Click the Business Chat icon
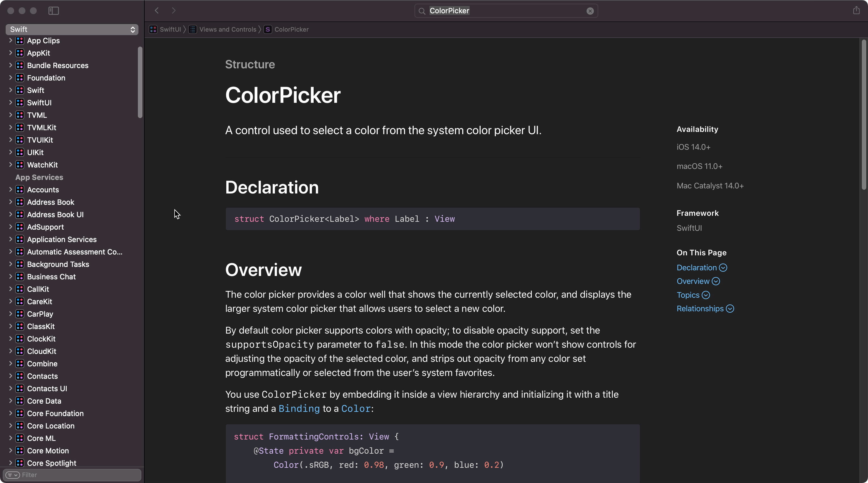 pyautogui.click(x=20, y=277)
